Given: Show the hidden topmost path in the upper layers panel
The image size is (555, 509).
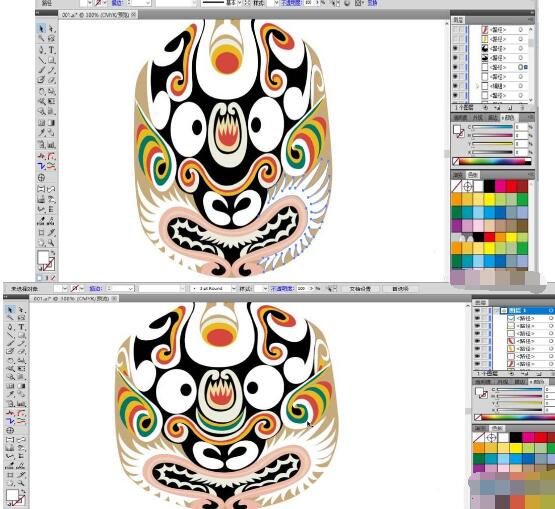Looking at the screenshot, I should 455,30.
